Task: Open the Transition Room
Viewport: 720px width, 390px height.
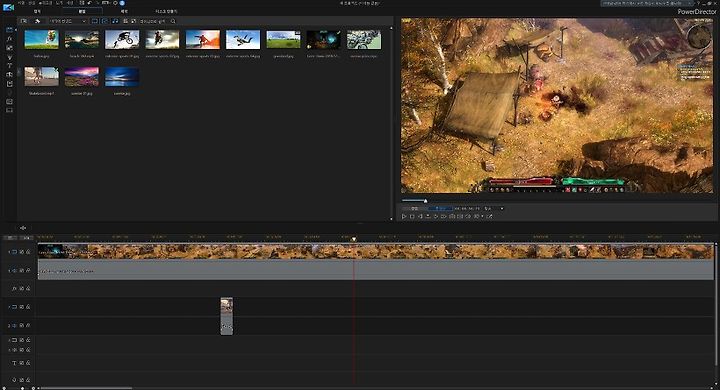Action: (x=9, y=74)
